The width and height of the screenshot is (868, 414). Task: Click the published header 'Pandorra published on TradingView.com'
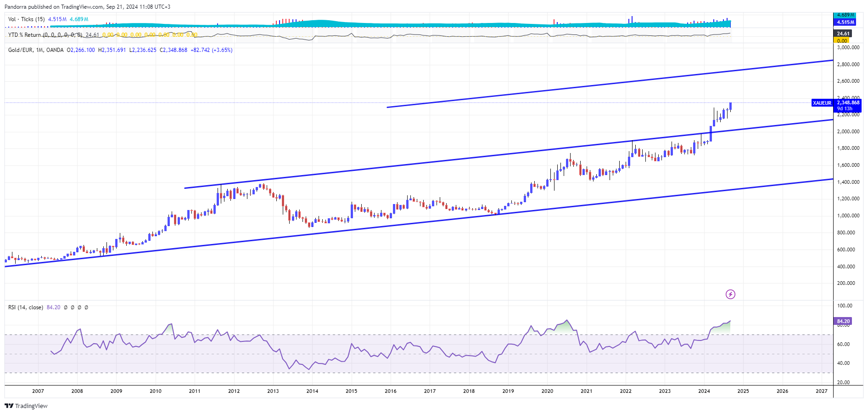coord(55,7)
